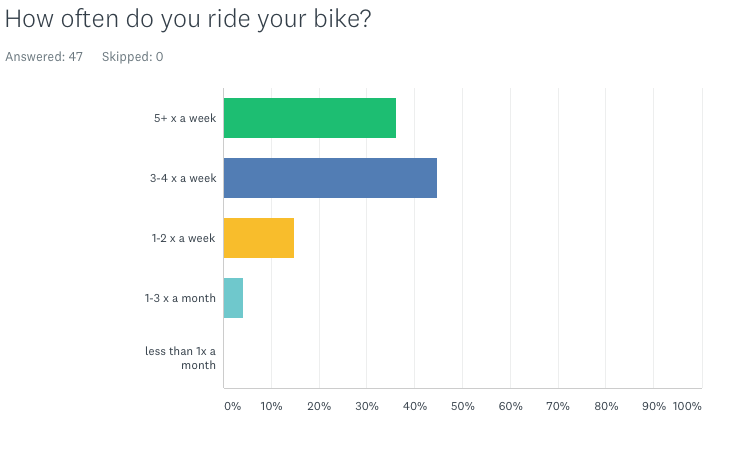
Task: Click the green 5+ x a week bar
Action: [x=310, y=118]
